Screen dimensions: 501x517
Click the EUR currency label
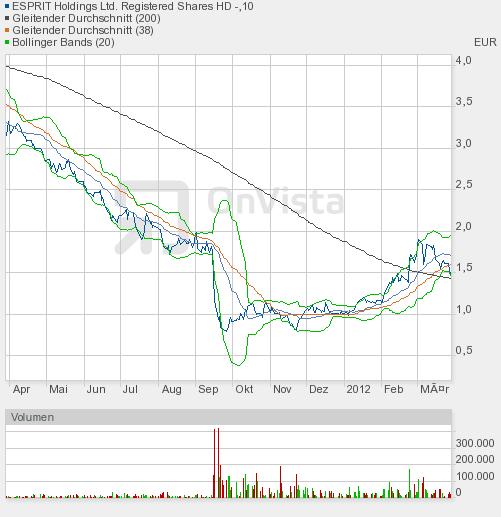(485, 42)
